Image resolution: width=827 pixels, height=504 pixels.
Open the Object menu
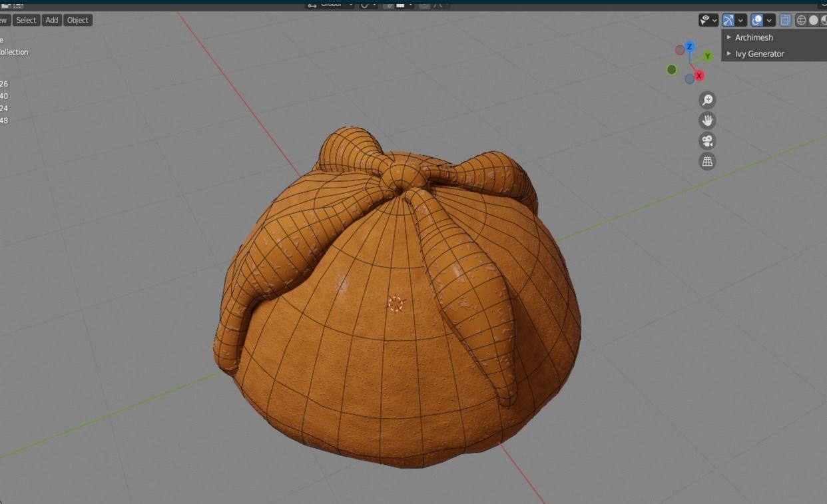pos(77,20)
